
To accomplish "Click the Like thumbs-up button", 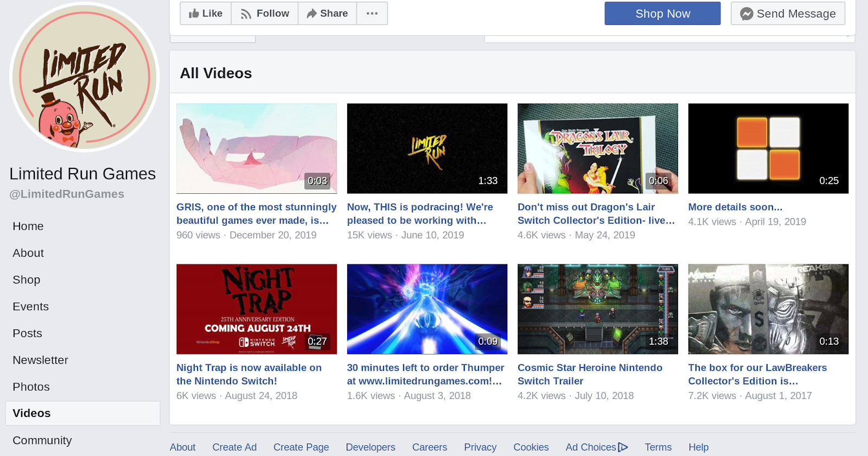I will pos(206,14).
